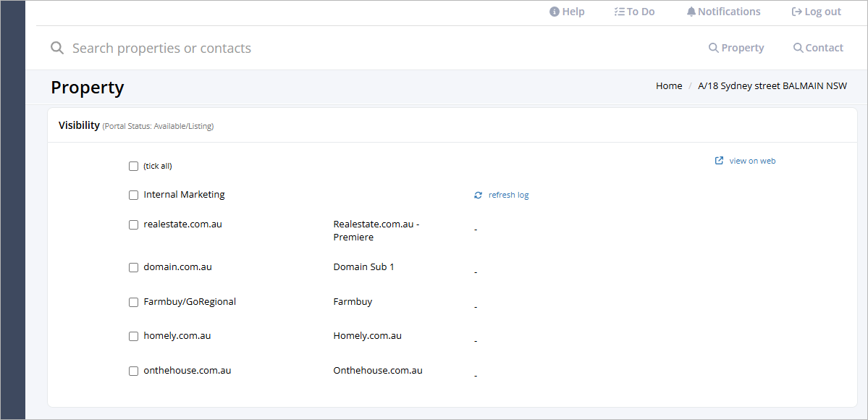Screen dimensions: 868x420
Task: Enable the onthehouse.com.au checkbox
Action: coord(133,371)
